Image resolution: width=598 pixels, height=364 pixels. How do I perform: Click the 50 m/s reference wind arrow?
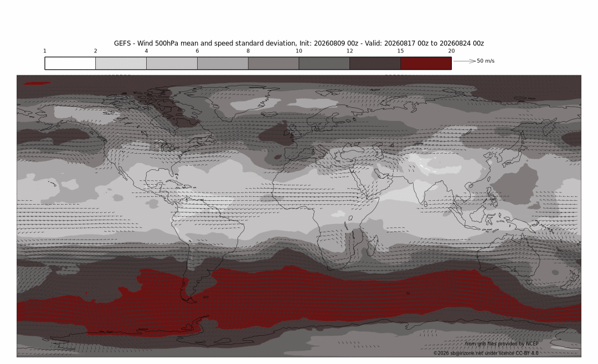pyautogui.click(x=465, y=61)
